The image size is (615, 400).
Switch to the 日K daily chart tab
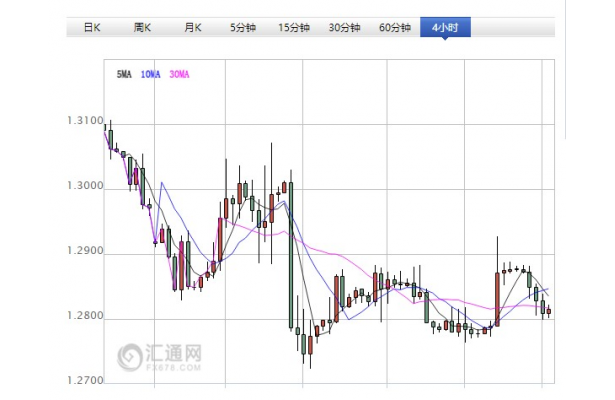click(x=92, y=27)
